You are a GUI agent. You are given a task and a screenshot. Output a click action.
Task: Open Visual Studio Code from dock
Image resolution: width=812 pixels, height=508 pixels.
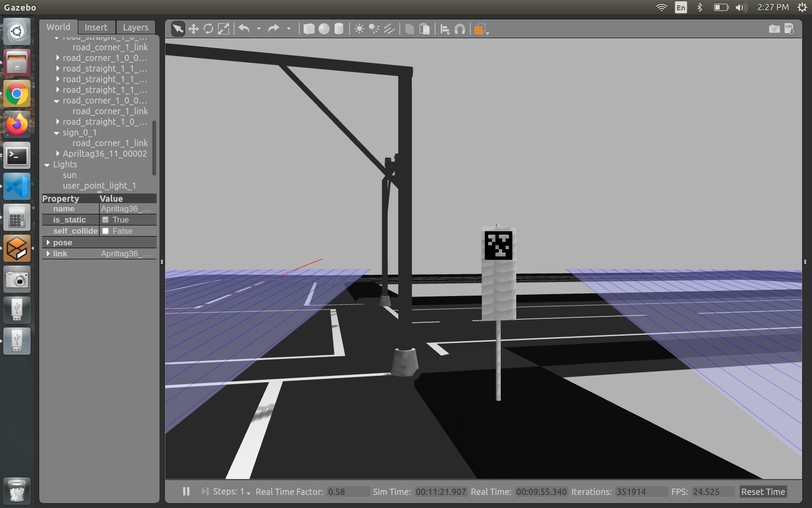(x=17, y=186)
